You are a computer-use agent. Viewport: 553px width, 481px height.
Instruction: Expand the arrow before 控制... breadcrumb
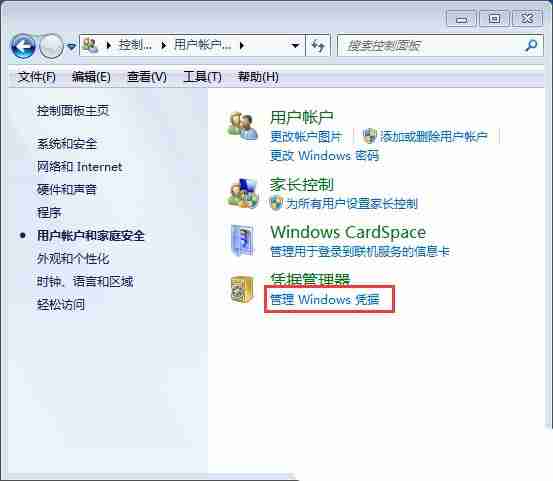[x=109, y=45]
